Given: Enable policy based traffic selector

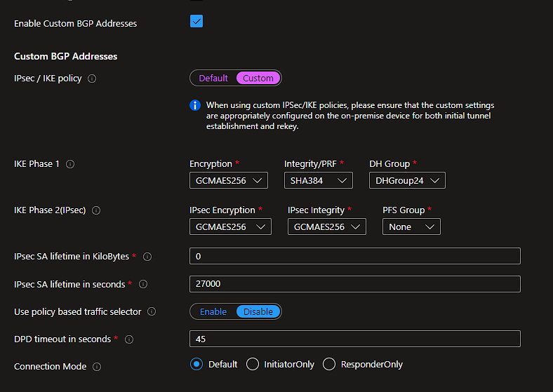Looking at the screenshot, I should [x=213, y=311].
